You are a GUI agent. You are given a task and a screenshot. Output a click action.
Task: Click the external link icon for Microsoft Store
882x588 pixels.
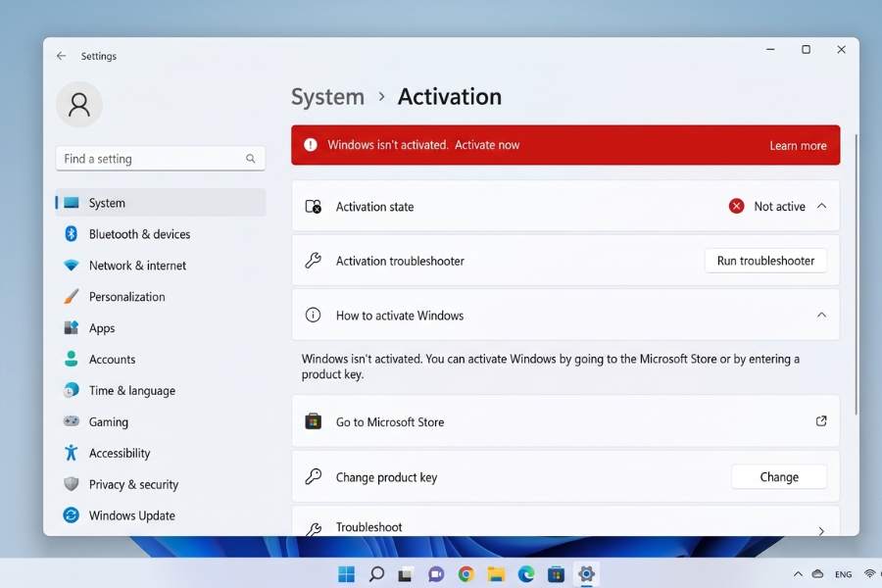coord(821,420)
